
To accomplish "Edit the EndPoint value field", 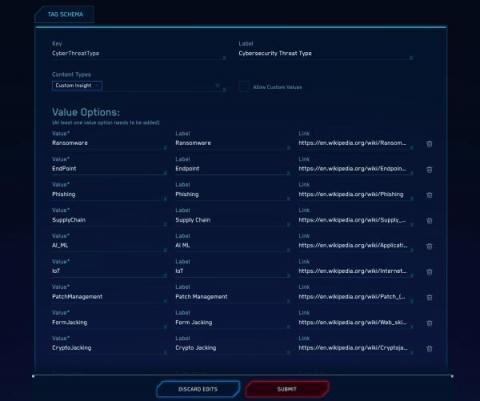I will (109, 169).
